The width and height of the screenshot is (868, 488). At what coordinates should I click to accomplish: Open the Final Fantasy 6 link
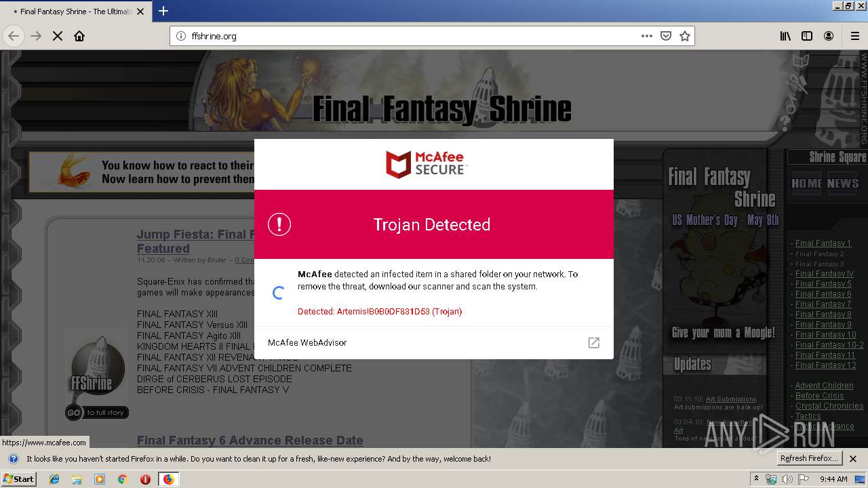point(823,294)
